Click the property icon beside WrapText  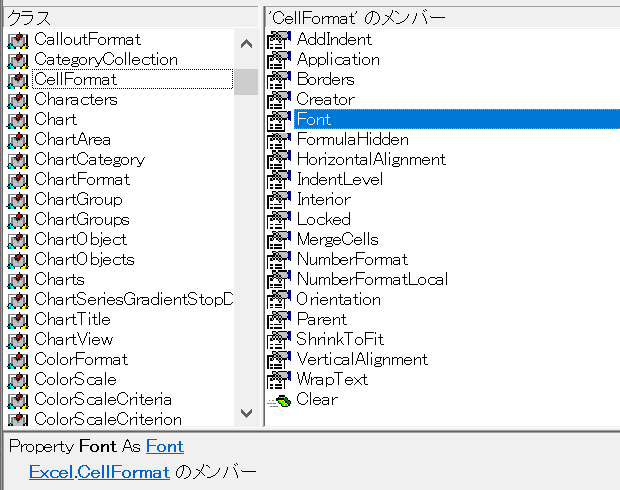click(x=279, y=380)
